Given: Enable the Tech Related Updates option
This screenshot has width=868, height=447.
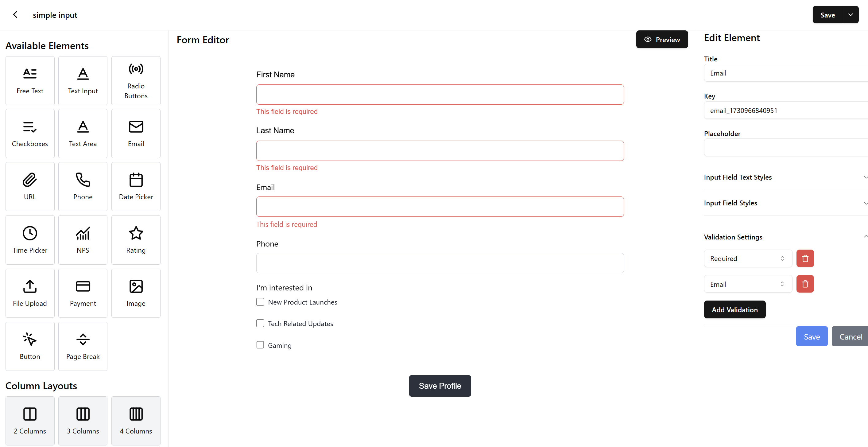Looking at the screenshot, I should point(260,323).
